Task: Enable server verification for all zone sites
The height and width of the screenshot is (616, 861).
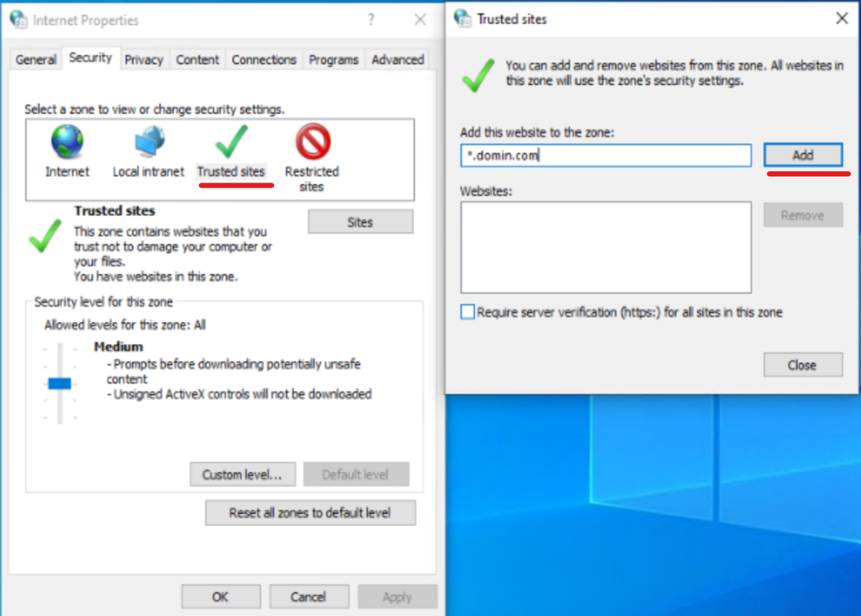Action: point(467,312)
